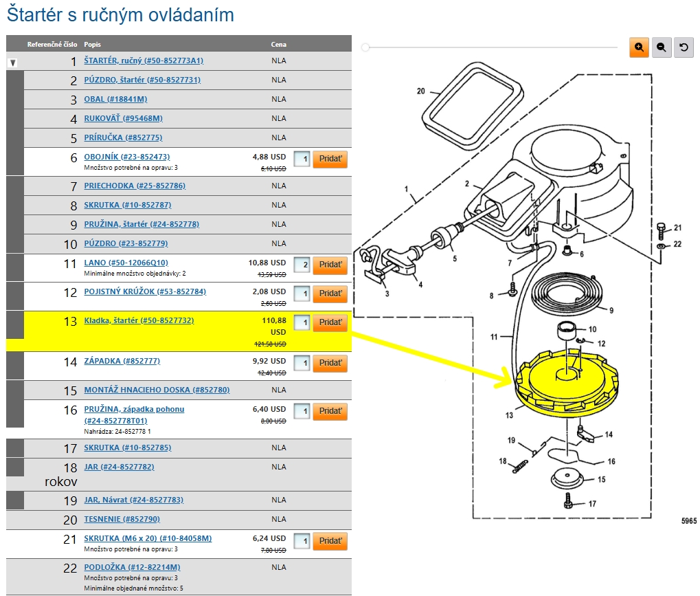Collapse the parts list arrow toggle
Screen dimensions: 700x596
[x=12, y=63]
